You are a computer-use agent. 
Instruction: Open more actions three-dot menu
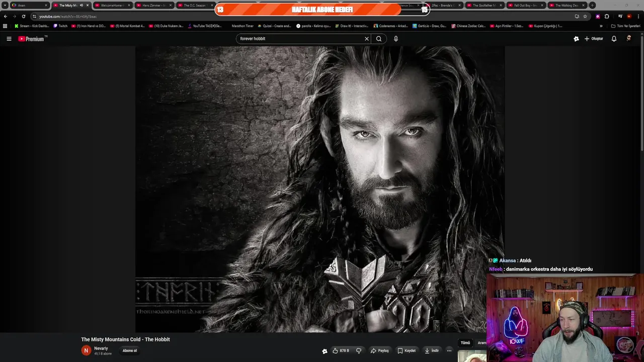[x=449, y=350]
